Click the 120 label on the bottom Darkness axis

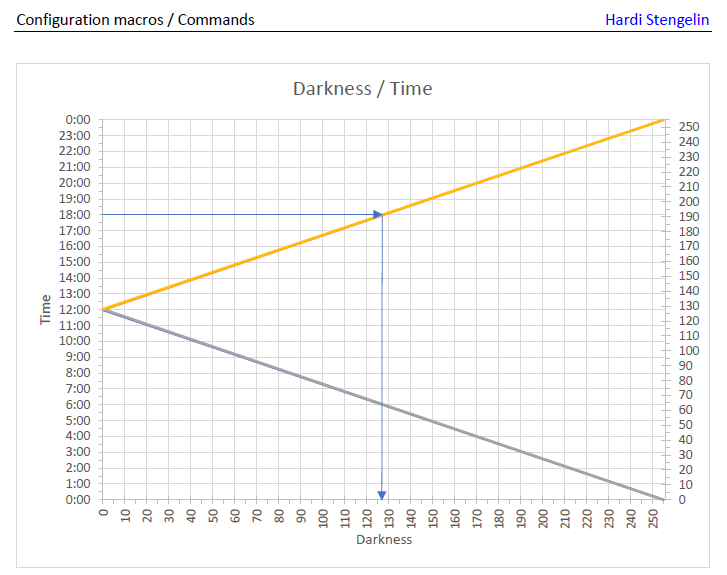point(367,518)
